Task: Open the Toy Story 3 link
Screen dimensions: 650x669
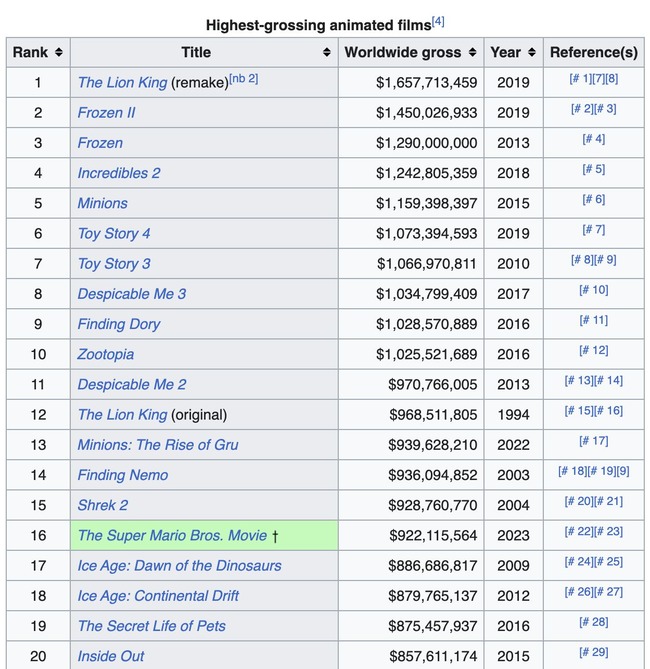Action: [114, 264]
